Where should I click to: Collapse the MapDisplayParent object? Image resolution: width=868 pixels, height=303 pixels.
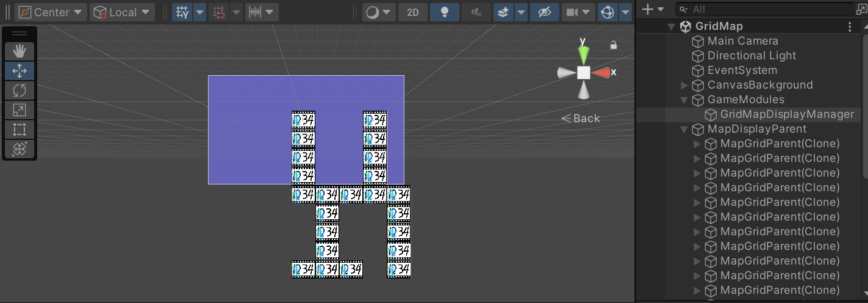[684, 129]
